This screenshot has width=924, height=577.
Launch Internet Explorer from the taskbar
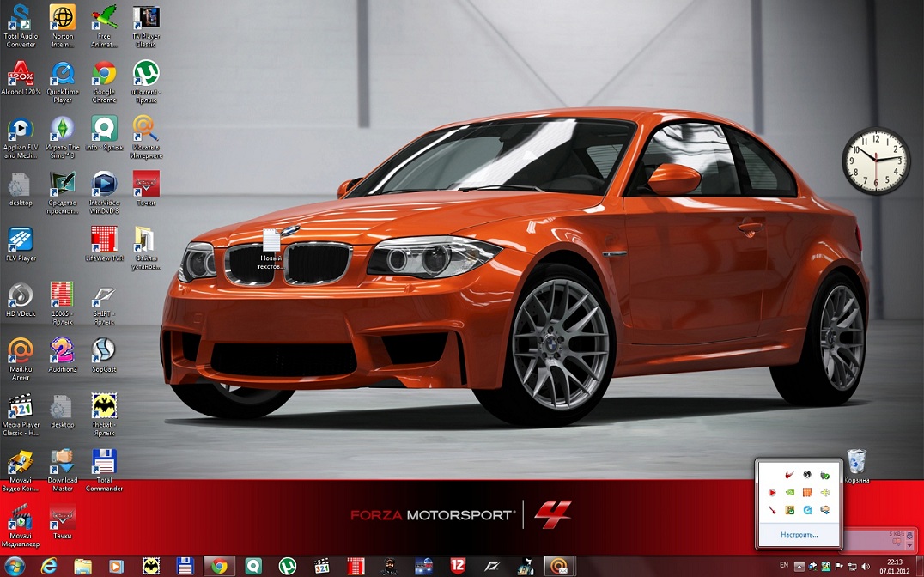49,567
